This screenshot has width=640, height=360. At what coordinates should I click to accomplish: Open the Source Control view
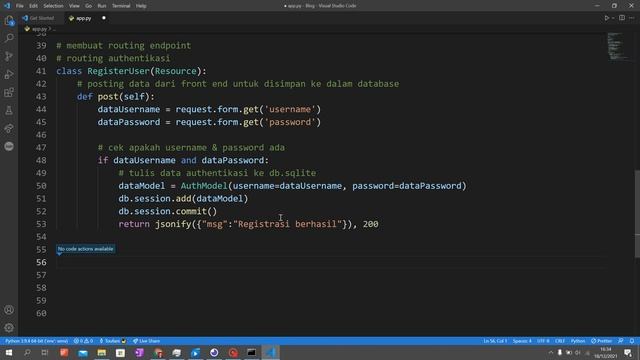(x=9, y=56)
